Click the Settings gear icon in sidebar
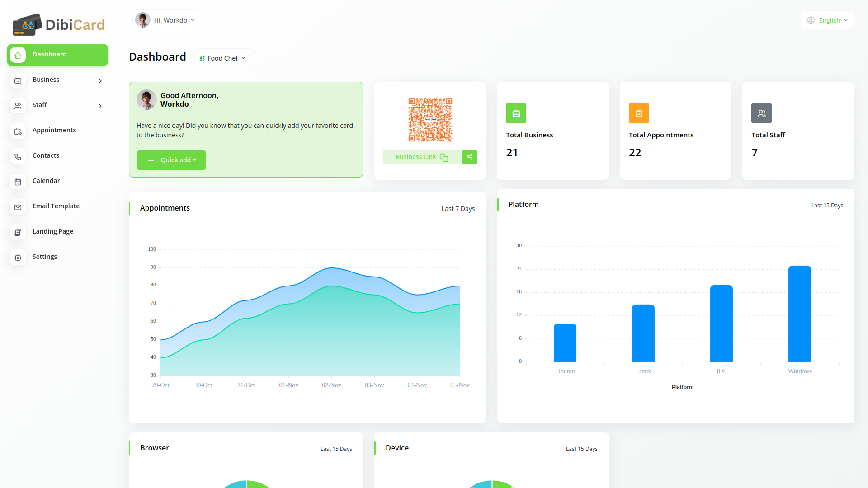868x488 pixels. [x=18, y=258]
